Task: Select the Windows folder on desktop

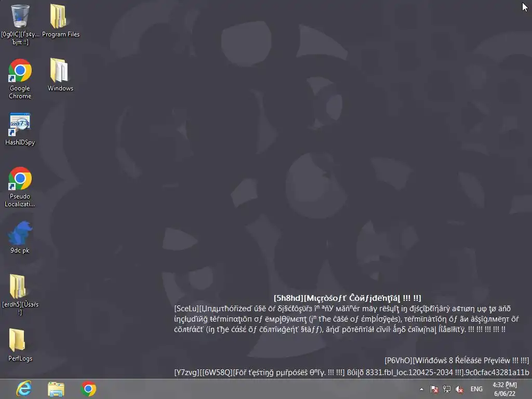Action: click(59, 70)
